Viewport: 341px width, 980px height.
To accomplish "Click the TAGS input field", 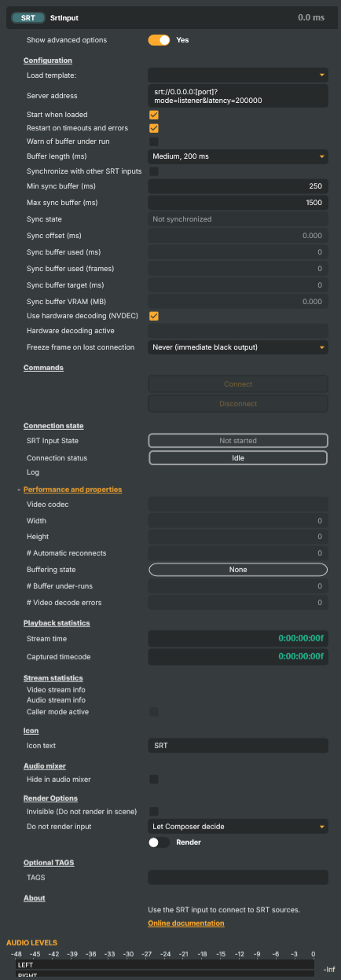I will click(238, 877).
